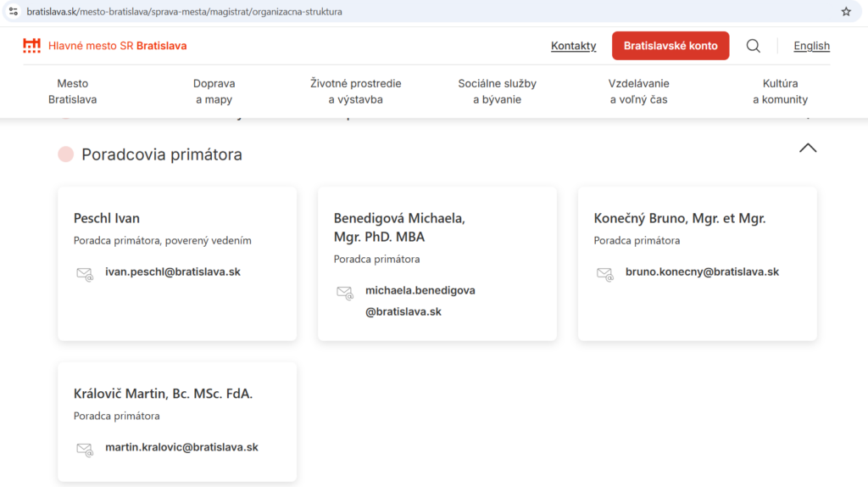Click the Bratislava castle logo icon
Screen dimensions: 868x487
[31, 46]
